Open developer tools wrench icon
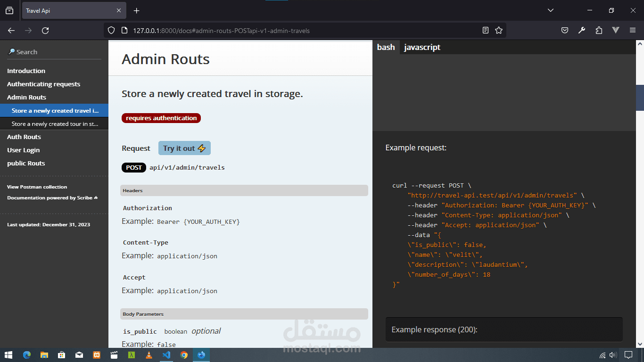The height and width of the screenshot is (362, 644). pyautogui.click(x=582, y=31)
